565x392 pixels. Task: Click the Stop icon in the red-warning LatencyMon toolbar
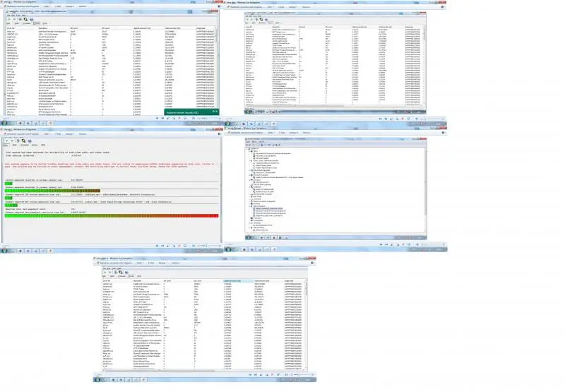coord(13,139)
